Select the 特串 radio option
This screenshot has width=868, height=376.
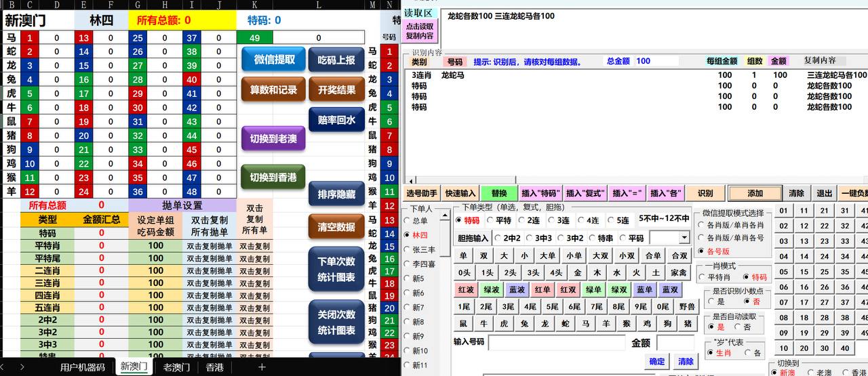(x=600, y=238)
